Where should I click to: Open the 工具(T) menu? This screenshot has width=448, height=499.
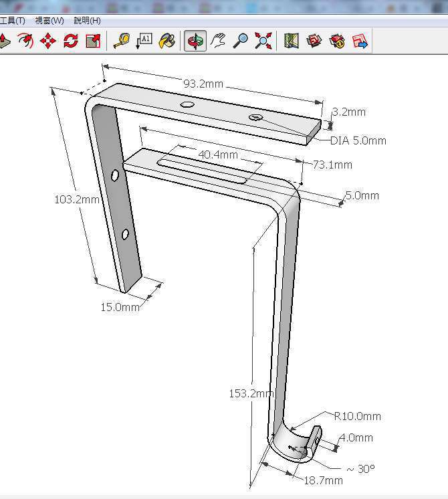pyautogui.click(x=13, y=21)
